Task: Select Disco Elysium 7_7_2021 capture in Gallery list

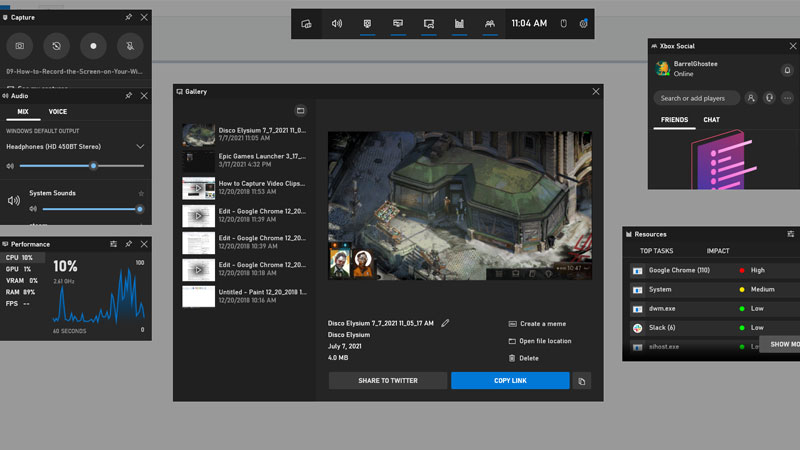Action: tap(244, 134)
